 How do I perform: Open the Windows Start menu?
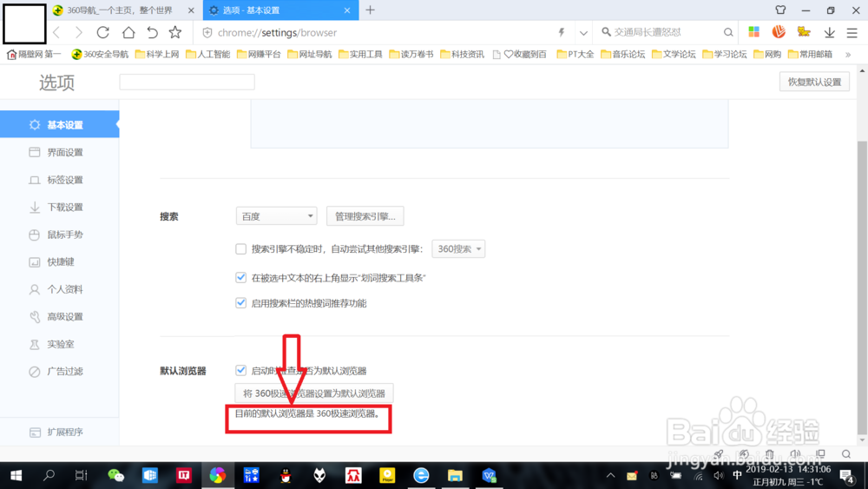[16, 475]
